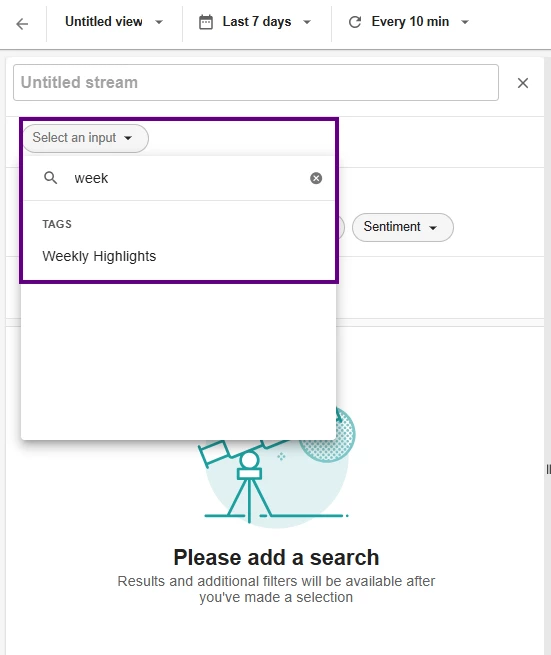Click the Every 10 min label
Viewport: 551px width, 655px height.
click(410, 22)
